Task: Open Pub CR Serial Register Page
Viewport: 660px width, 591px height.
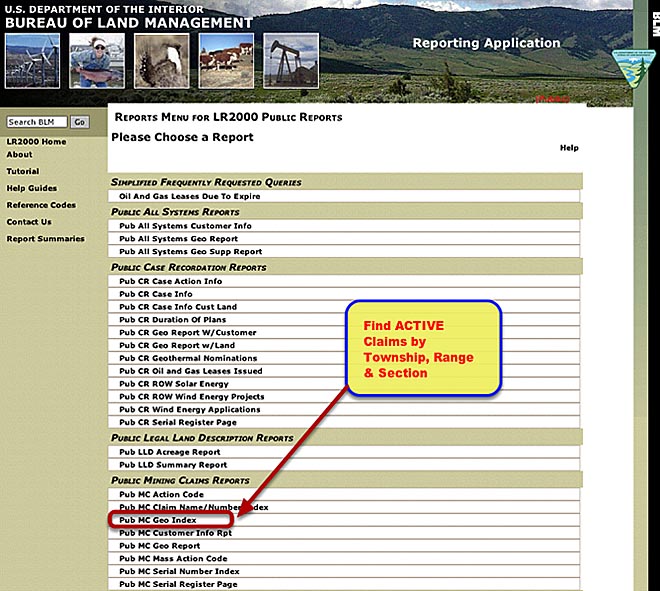Action: pos(178,422)
